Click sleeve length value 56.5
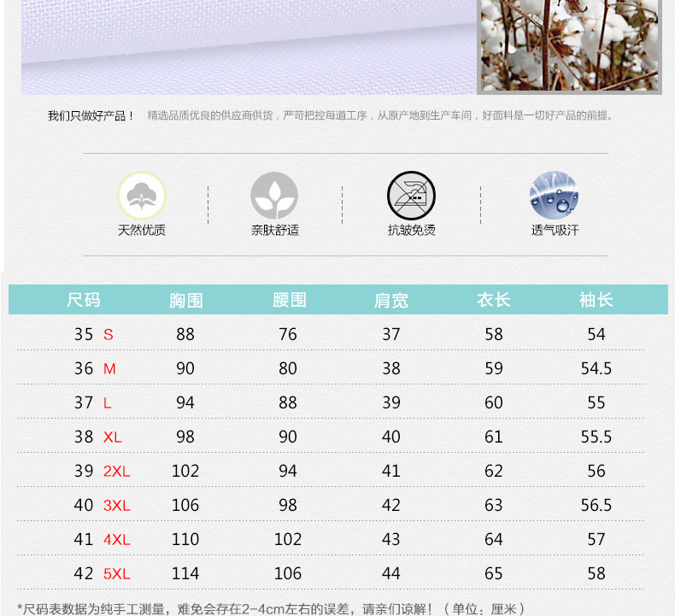Screen dimensions: 675x616 point(596,506)
